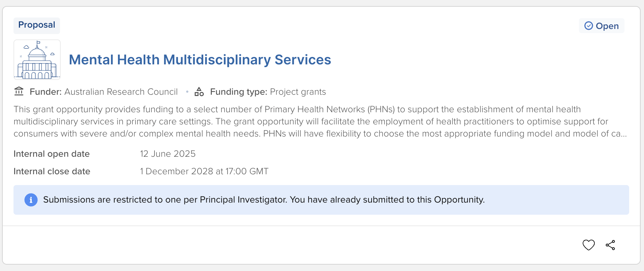Click the Internal close date label

52,171
